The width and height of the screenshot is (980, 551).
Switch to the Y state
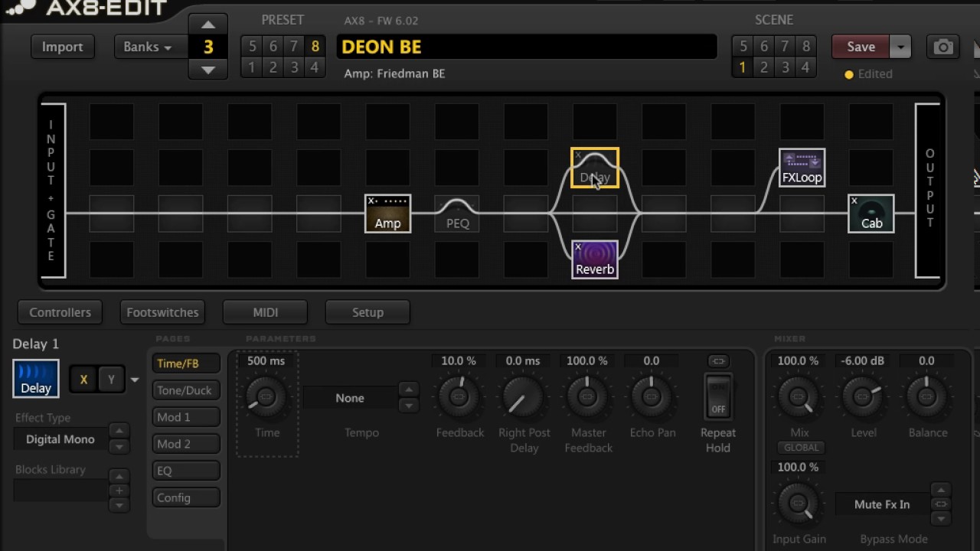111,380
